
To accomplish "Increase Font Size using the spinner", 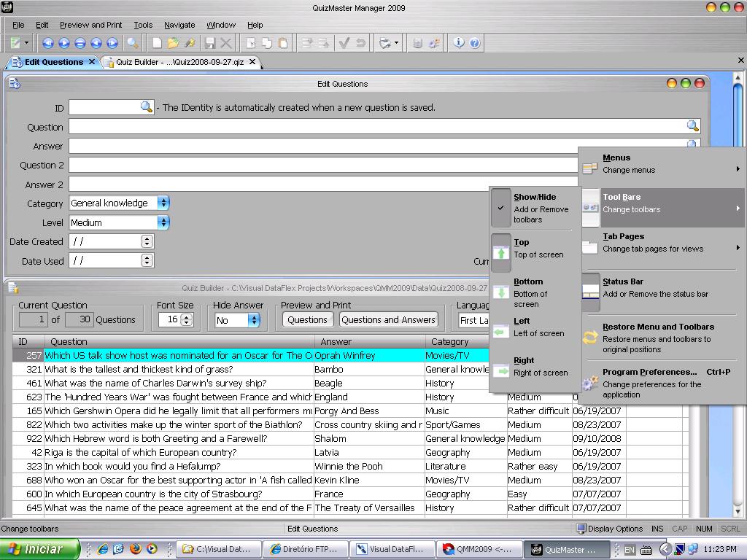I will [187, 316].
